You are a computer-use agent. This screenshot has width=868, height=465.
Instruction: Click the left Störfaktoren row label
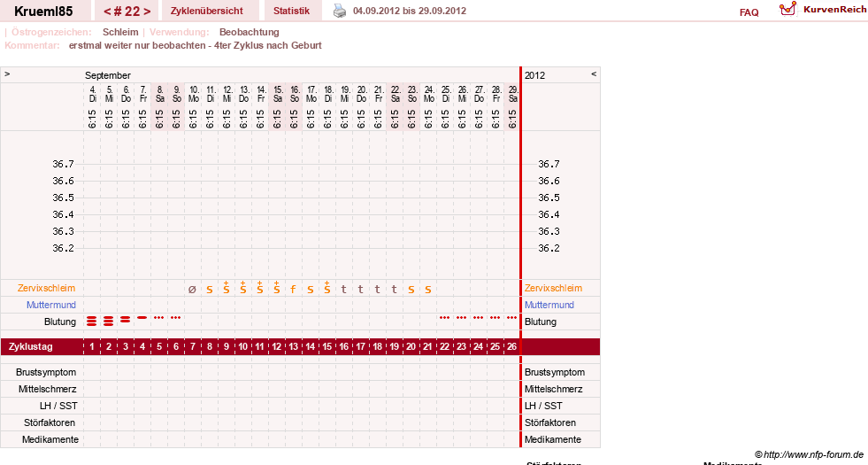coord(50,422)
